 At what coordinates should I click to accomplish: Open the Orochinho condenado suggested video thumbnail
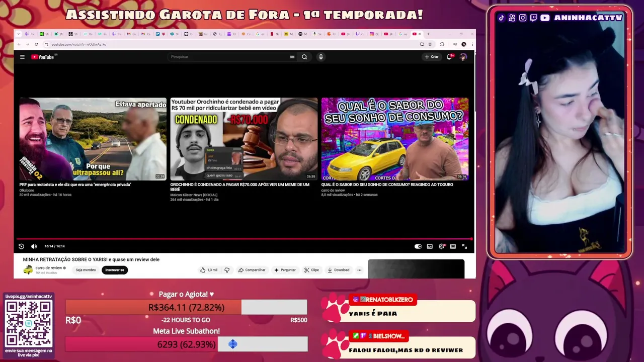tap(244, 139)
